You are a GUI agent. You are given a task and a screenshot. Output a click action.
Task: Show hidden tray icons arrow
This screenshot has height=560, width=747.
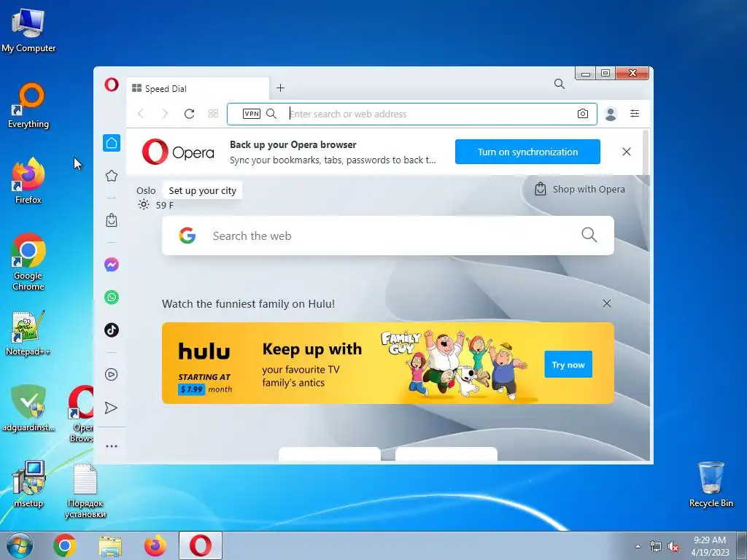coord(638,546)
